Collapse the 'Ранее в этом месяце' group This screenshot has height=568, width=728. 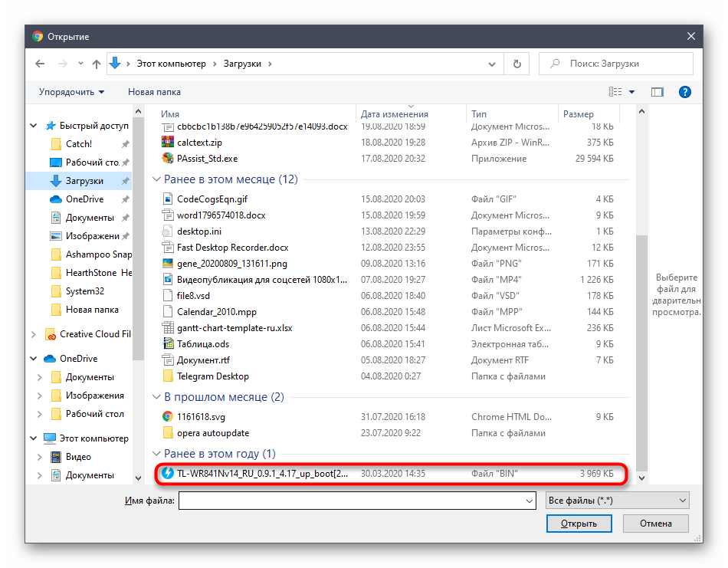pyautogui.click(x=157, y=179)
